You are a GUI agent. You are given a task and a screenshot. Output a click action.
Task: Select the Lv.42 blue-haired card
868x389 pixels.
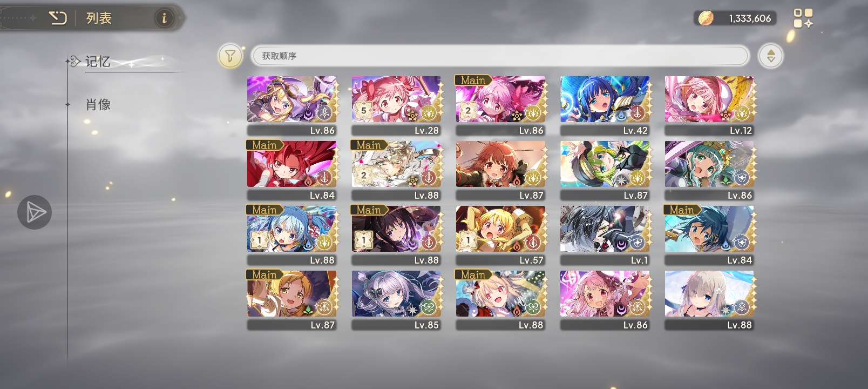605,105
